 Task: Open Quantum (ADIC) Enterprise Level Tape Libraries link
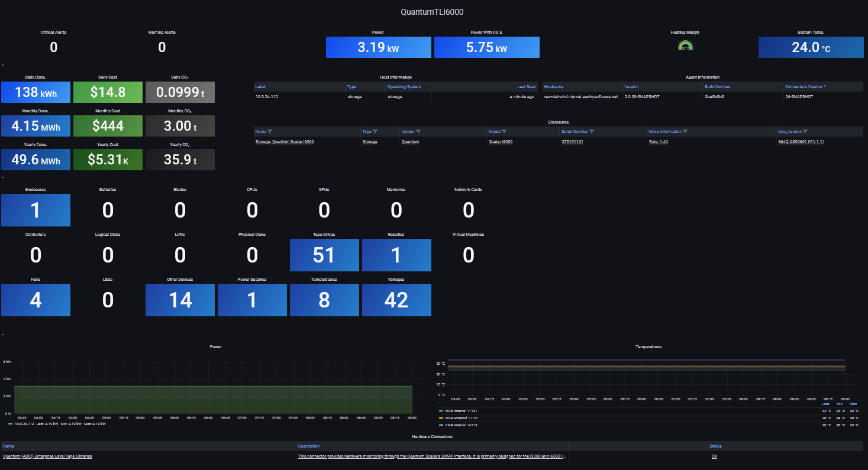[x=47, y=456]
